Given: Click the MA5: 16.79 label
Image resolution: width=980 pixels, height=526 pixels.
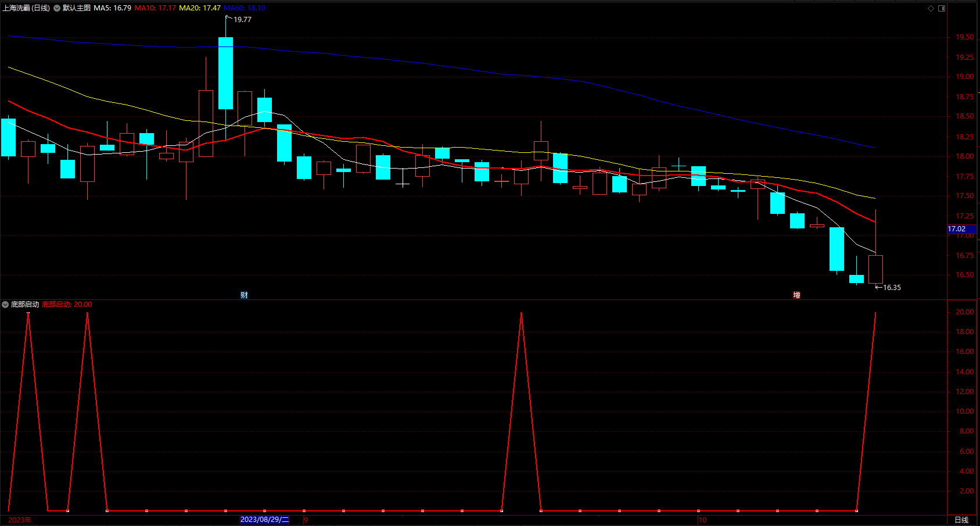Looking at the screenshot, I should point(113,8).
